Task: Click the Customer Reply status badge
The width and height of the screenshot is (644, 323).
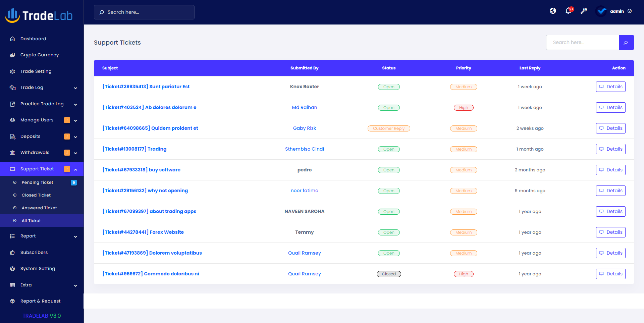Action: (389, 128)
